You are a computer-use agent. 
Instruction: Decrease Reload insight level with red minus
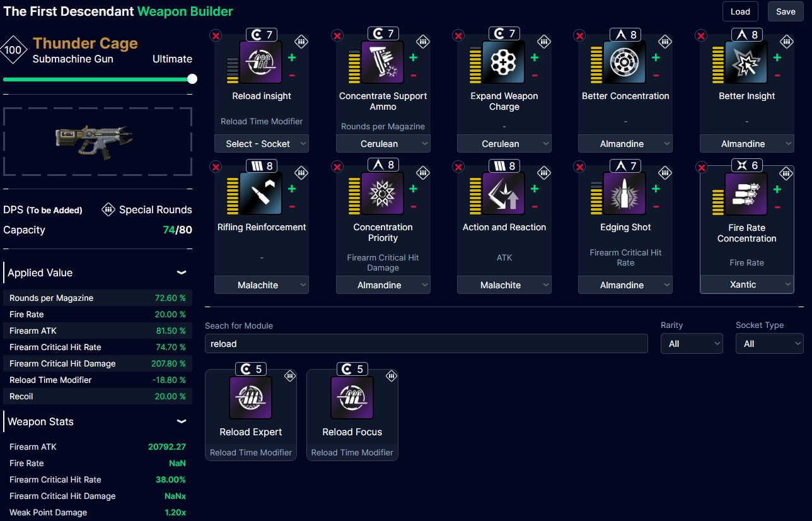[292, 76]
